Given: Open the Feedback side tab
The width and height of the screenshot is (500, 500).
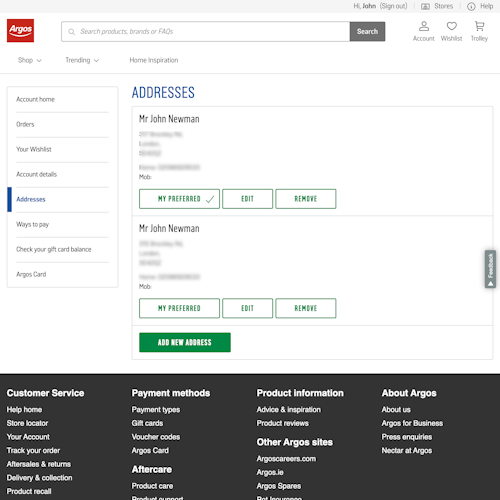Looking at the screenshot, I should click(x=490, y=269).
